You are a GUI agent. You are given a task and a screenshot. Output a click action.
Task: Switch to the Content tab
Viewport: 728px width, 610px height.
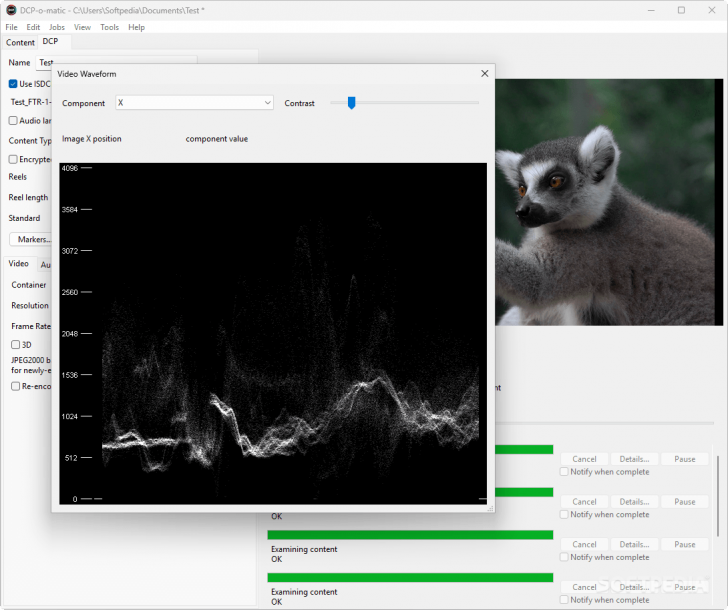tap(20, 43)
